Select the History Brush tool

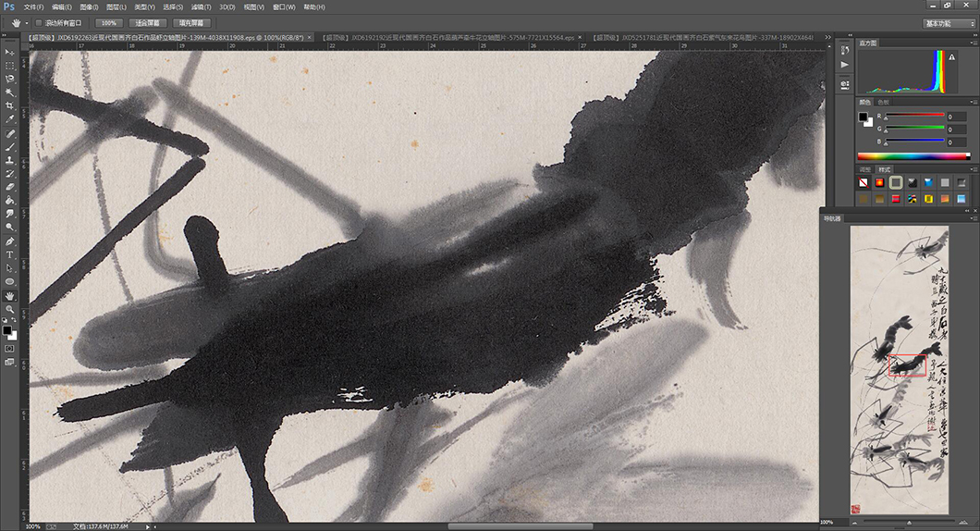click(9, 174)
